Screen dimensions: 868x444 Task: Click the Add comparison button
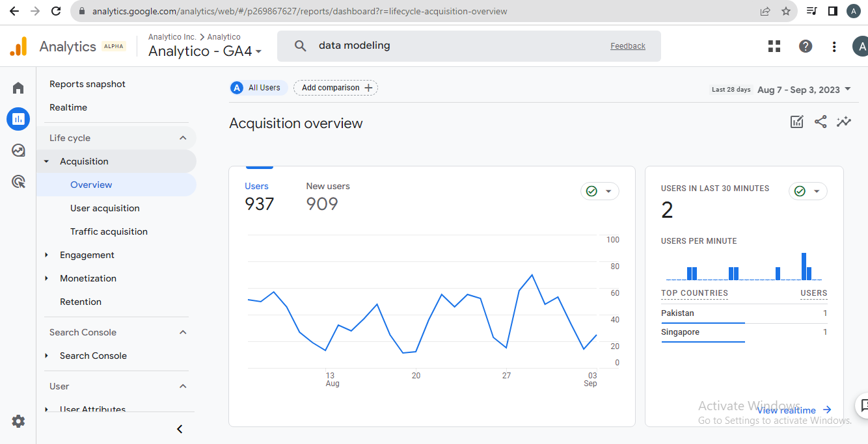pos(336,88)
